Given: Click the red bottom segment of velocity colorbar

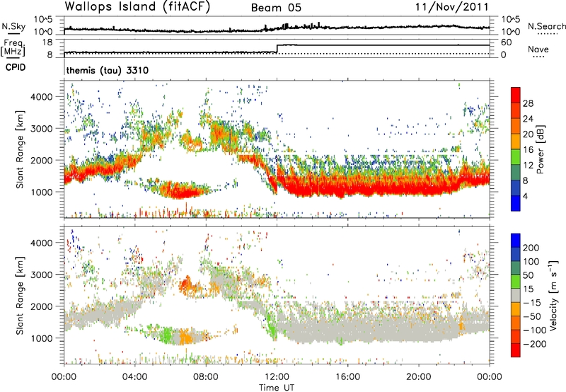Looking at the screenshot, I should pyautogui.click(x=516, y=350).
